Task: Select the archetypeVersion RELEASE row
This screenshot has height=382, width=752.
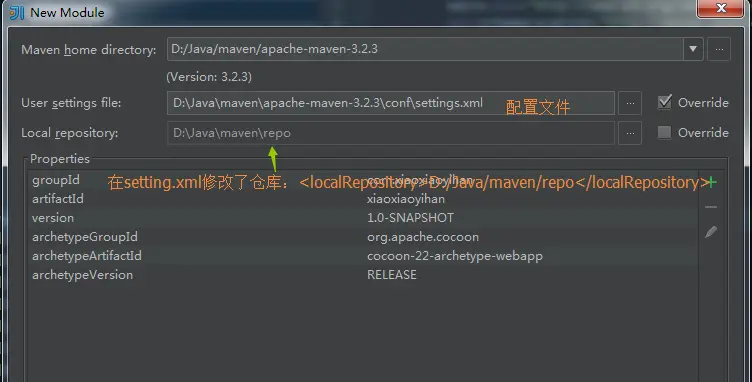Action: tap(363, 275)
